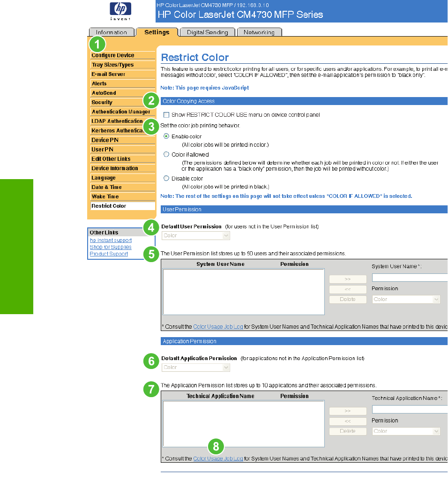Screen dimensions: 448x482
Task: Click Delete next to the application list
Action: pyautogui.click(x=348, y=431)
